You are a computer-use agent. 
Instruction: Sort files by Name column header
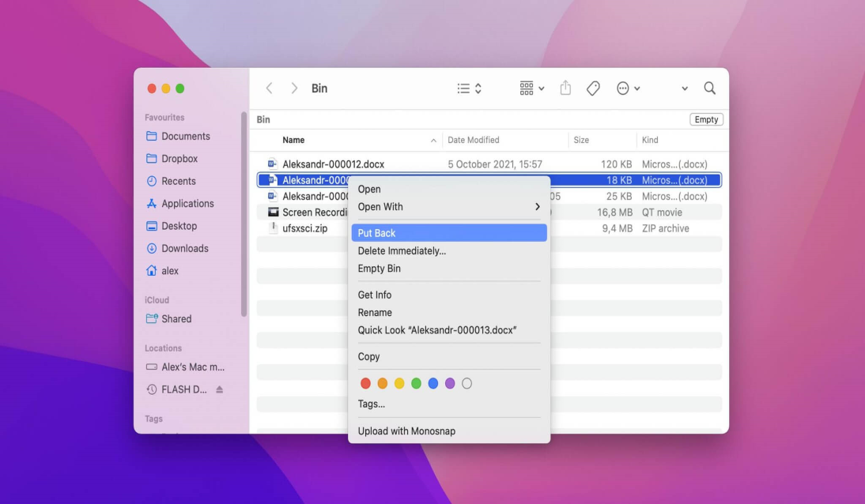click(x=293, y=140)
